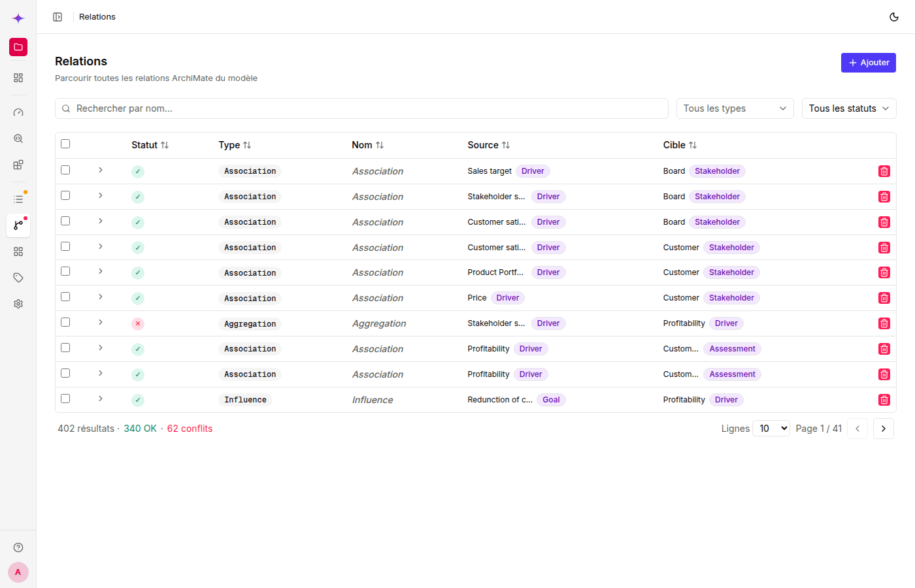Sort by Cible column
The height and width of the screenshot is (588, 915).
pos(680,145)
